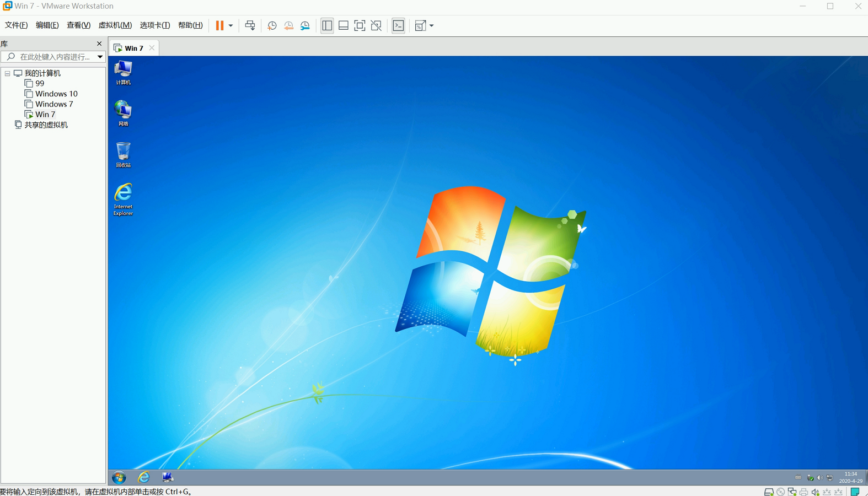This screenshot has width=868, height=496.
Task: Enter full screen mode
Action: 360,25
